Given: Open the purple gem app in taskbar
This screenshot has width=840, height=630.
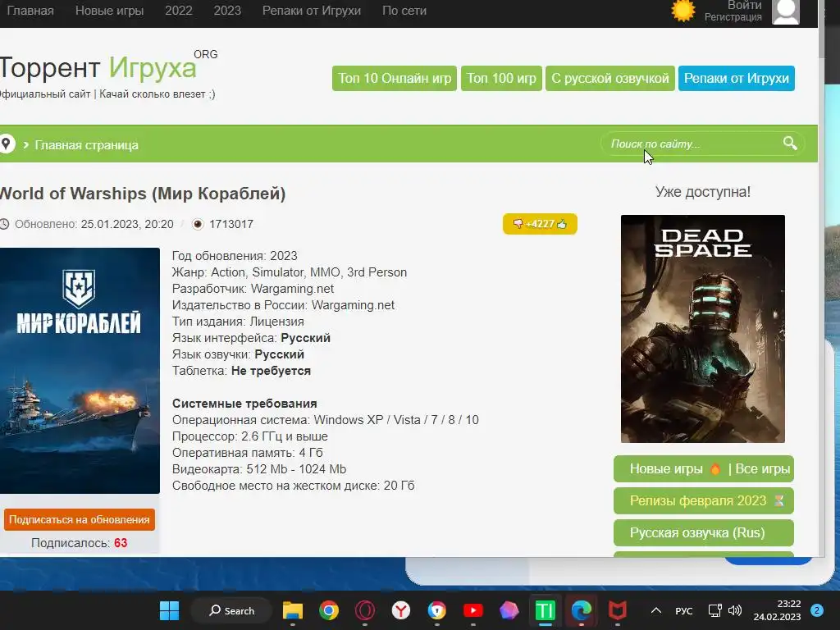Looking at the screenshot, I should [x=509, y=610].
